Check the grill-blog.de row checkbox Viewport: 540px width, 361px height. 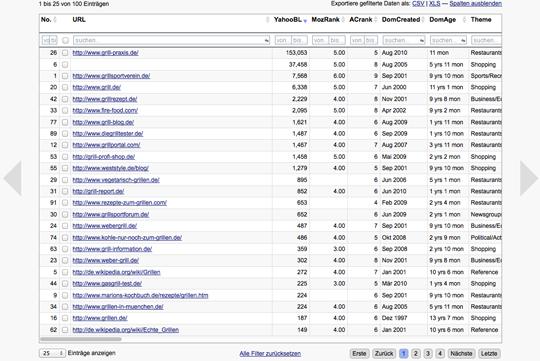[x=65, y=122]
